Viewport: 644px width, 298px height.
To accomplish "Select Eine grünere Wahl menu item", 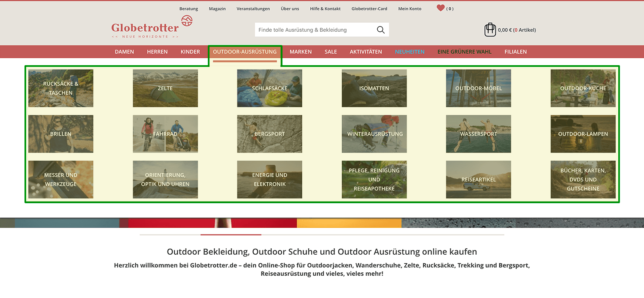I will pos(465,51).
